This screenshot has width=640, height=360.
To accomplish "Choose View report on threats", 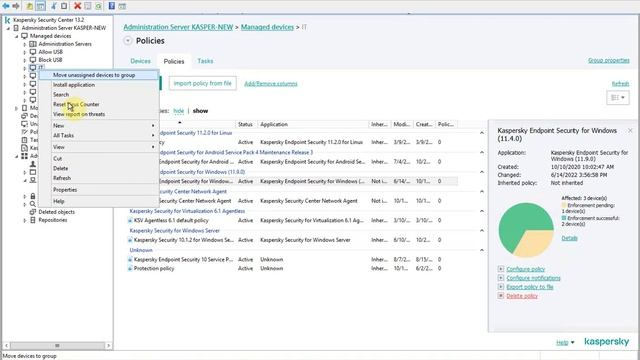I will point(98,114).
